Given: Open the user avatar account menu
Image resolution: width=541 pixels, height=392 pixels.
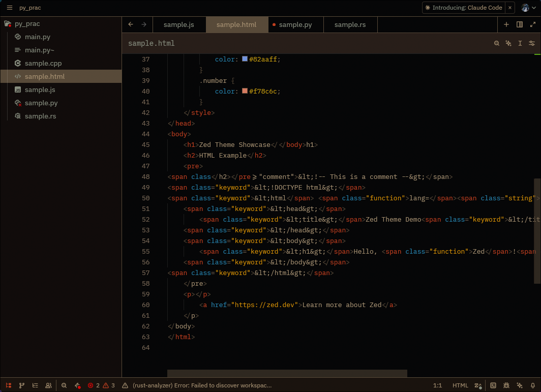Looking at the screenshot, I should click(x=528, y=8).
